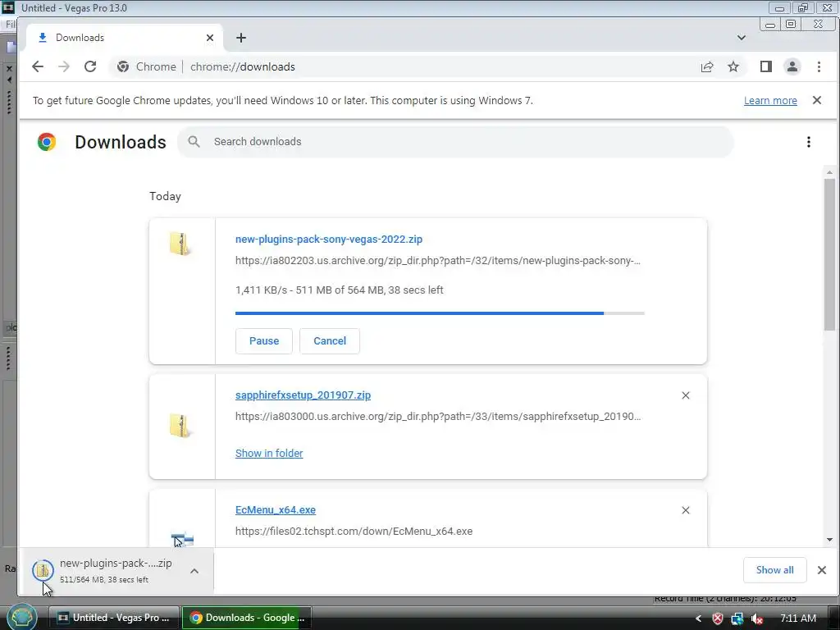The image size is (840, 630).
Task: Click the zip icon of new-plugins-pack entry
Action: (x=180, y=244)
